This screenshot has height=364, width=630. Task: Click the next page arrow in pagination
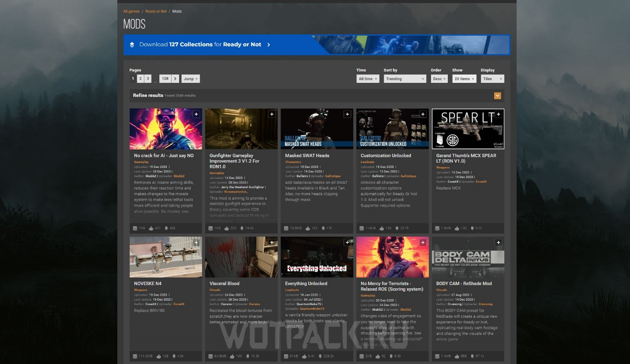point(175,79)
